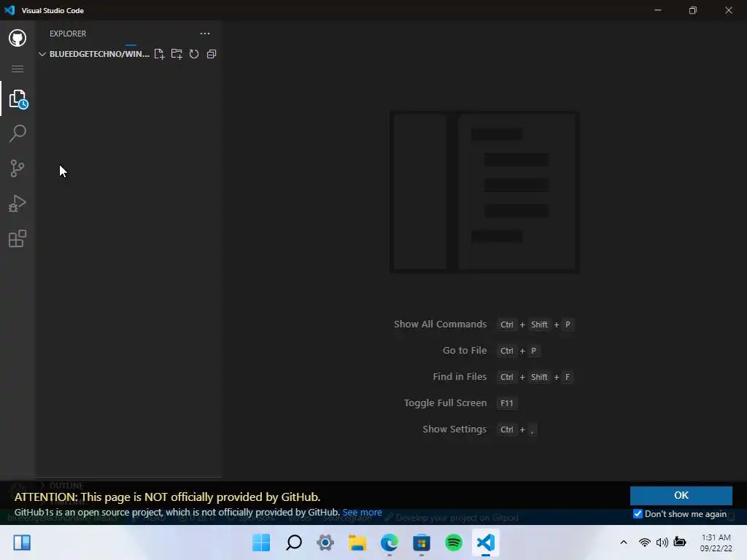Refresh the Explorer file tree

point(194,54)
